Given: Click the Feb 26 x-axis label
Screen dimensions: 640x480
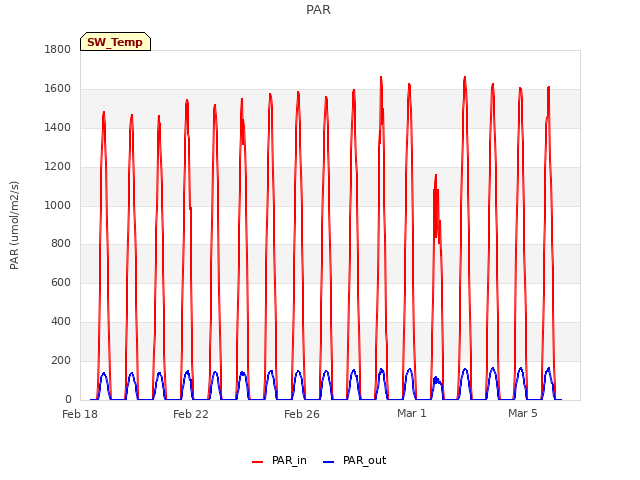Looking at the screenshot, I should coord(302,414).
